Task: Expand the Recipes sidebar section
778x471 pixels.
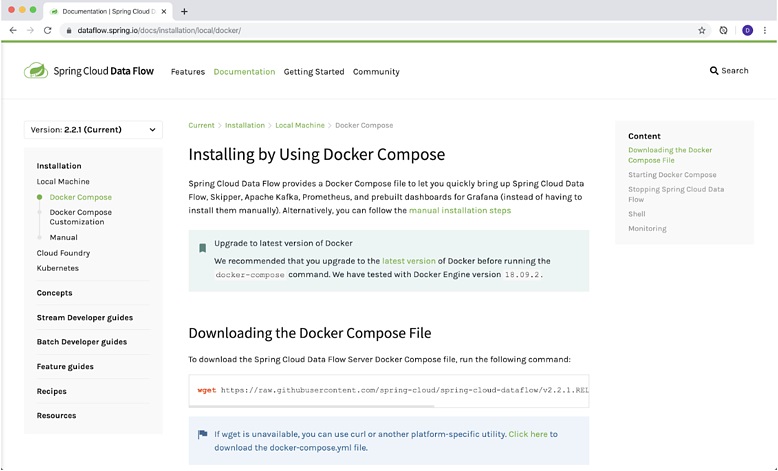Action: [x=52, y=391]
